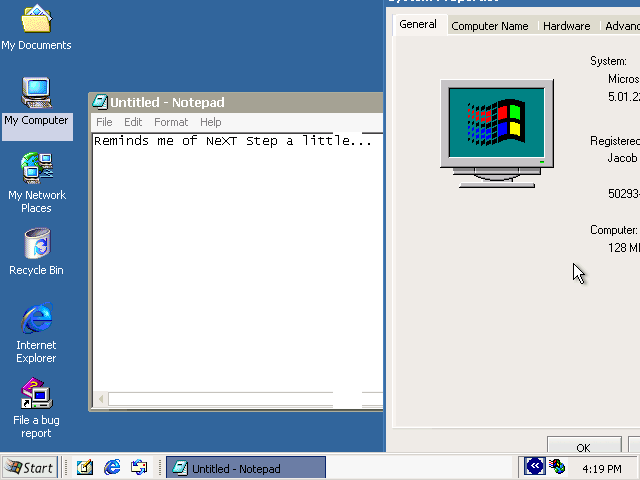This screenshot has height=480, width=640.
Task: Click inside the Notepad text area
Action: [238, 262]
